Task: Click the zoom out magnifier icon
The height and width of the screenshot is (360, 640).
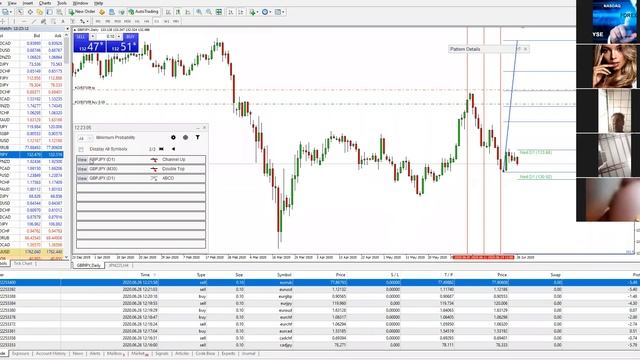Action: [209, 12]
